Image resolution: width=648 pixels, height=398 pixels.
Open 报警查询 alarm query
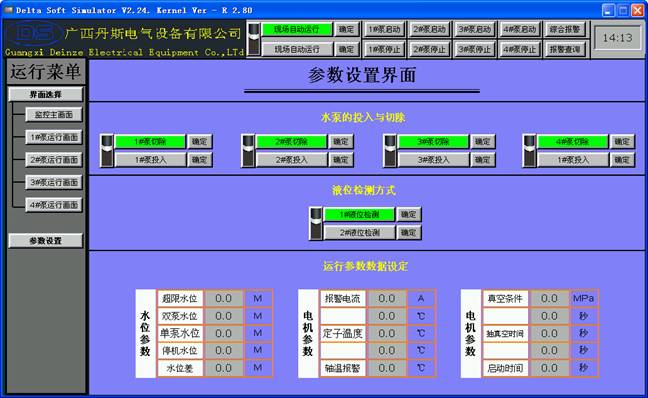565,50
